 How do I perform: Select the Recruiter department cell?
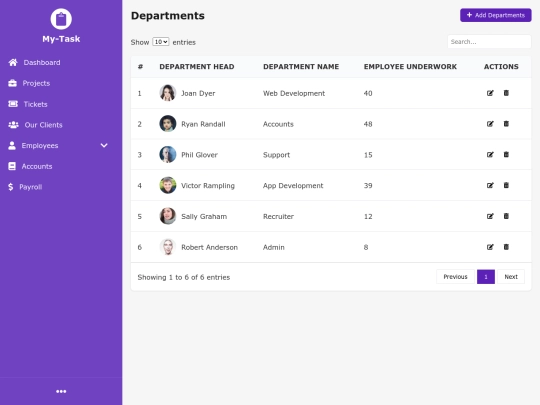pyautogui.click(x=278, y=216)
